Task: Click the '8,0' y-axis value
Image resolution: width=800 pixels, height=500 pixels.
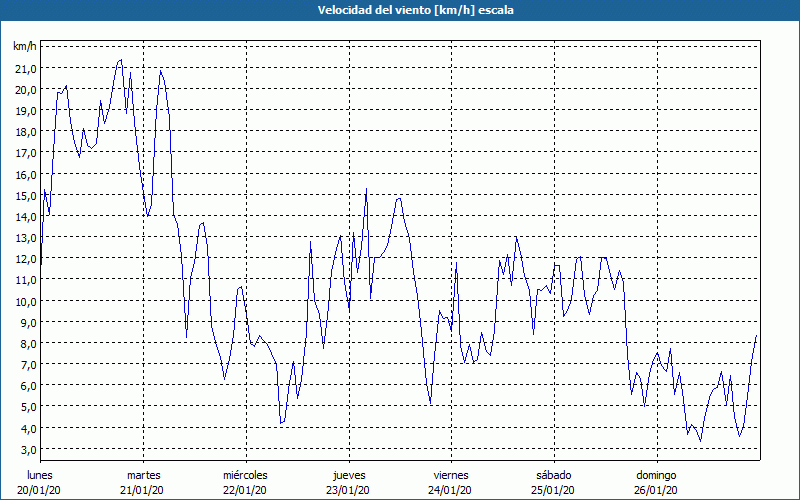Action: [28, 344]
